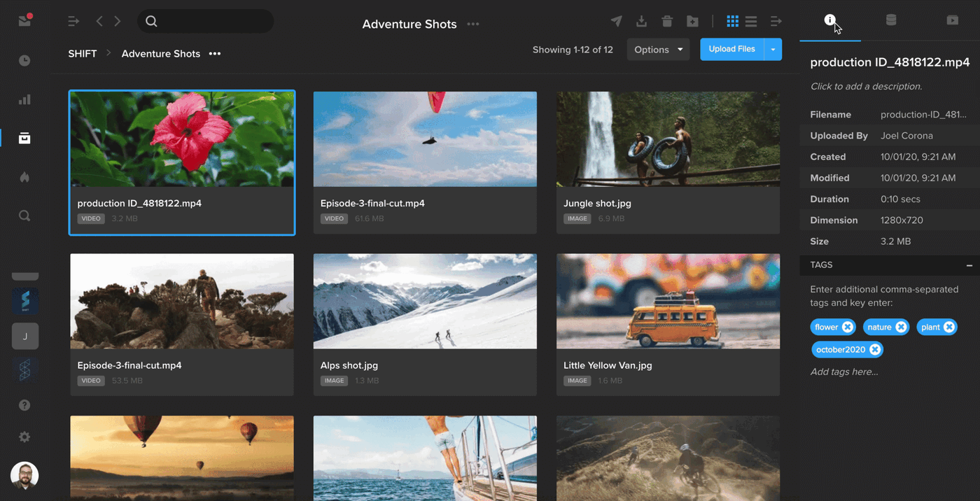The height and width of the screenshot is (501, 980).
Task: Select the red flower video thumbnail
Action: pyautogui.click(x=182, y=139)
